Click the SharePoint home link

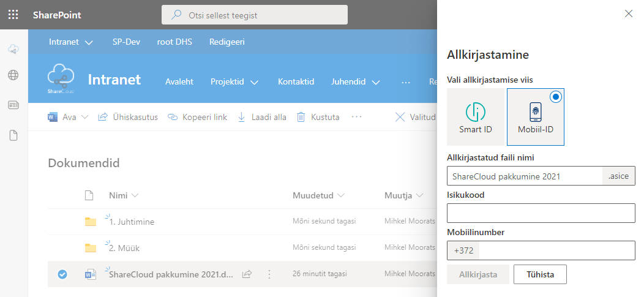[57, 15]
